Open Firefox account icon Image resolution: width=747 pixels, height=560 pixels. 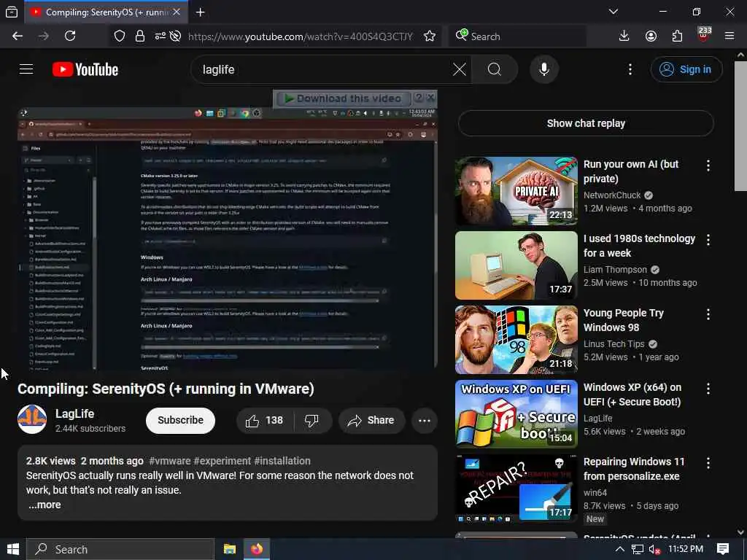pos(651,36)
